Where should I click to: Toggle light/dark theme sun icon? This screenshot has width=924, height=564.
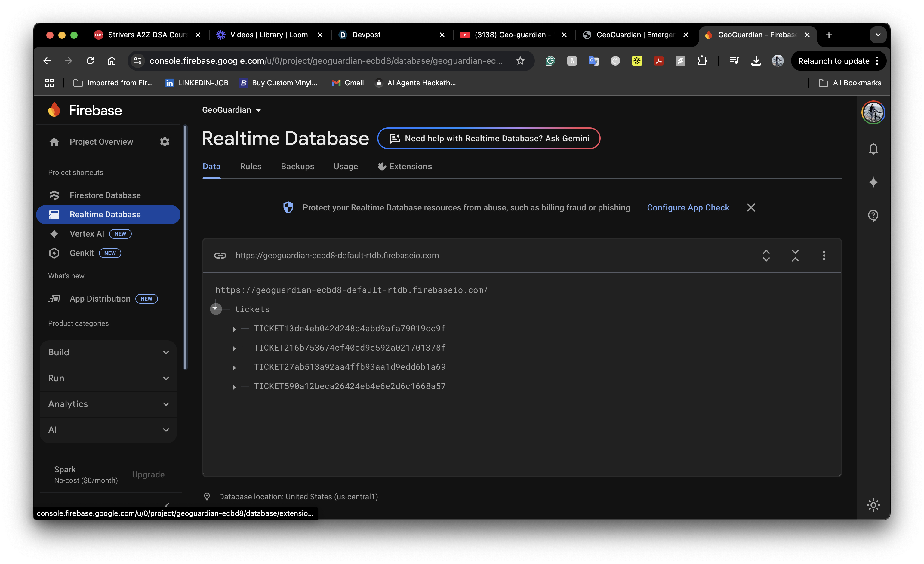tap(873, 505)
